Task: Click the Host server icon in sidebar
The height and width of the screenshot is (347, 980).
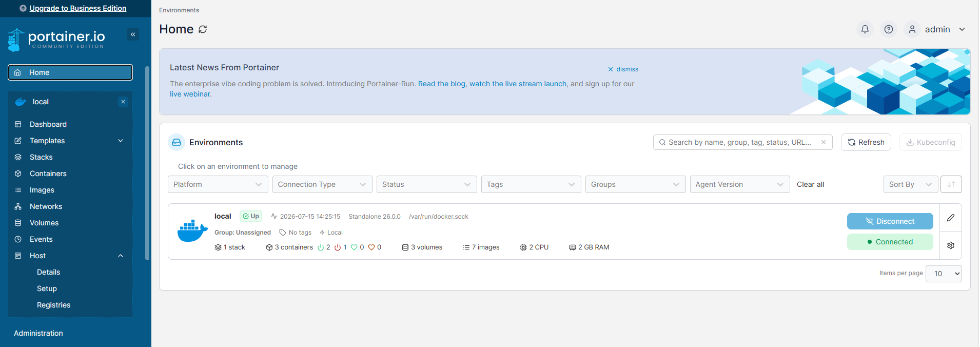Action: pyautogui.click(x=18, y=256)
